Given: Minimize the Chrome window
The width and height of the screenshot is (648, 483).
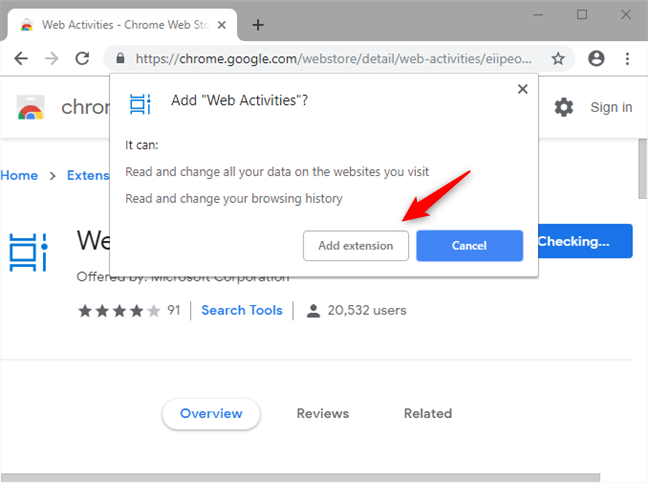Looking at the screenshot, I should pos(538,15).
